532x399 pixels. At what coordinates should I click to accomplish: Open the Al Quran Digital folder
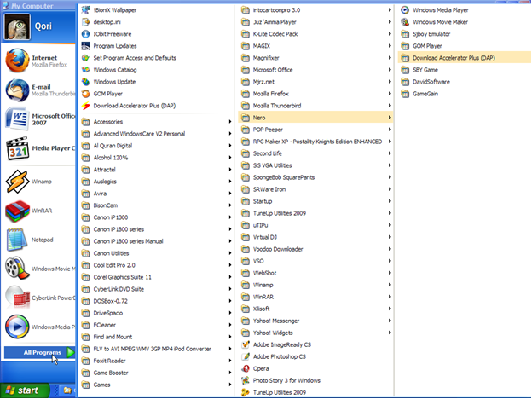(156, 146)
